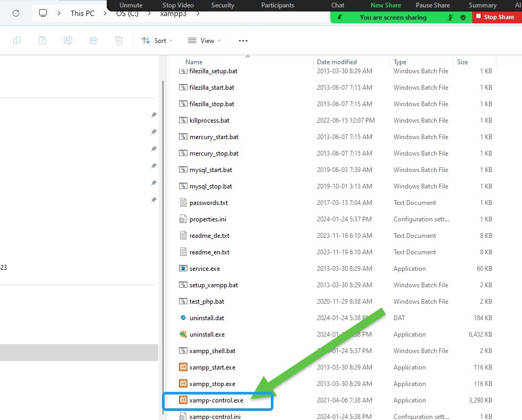Select the properties.ini icon
Screen dimensions: 522x420
183,219
